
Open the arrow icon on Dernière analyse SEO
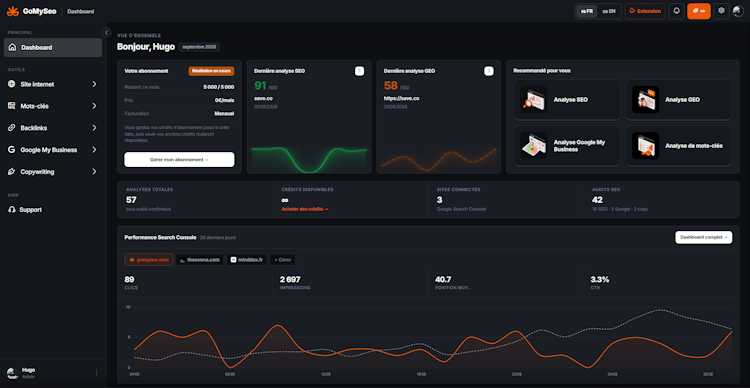pyautogui.click(x=359, y=71)
